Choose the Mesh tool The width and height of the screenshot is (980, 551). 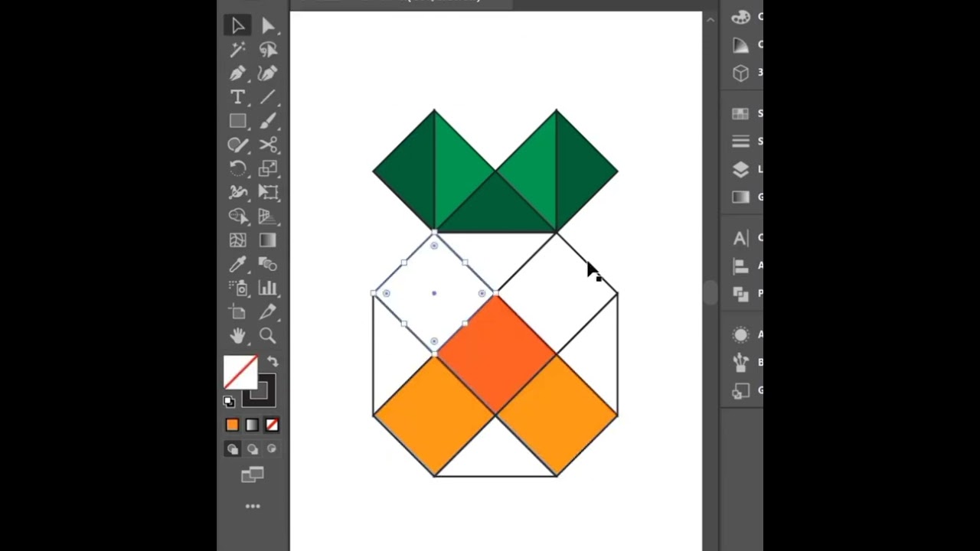237,240
